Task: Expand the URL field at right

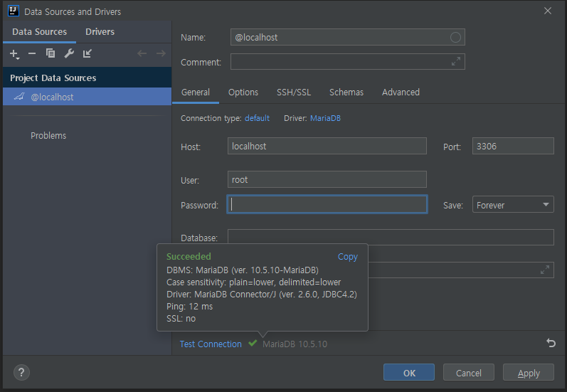Action: [544, 270]
